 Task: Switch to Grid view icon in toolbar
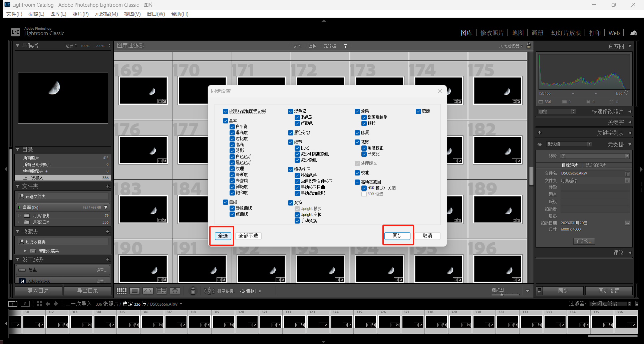(121, 291)
